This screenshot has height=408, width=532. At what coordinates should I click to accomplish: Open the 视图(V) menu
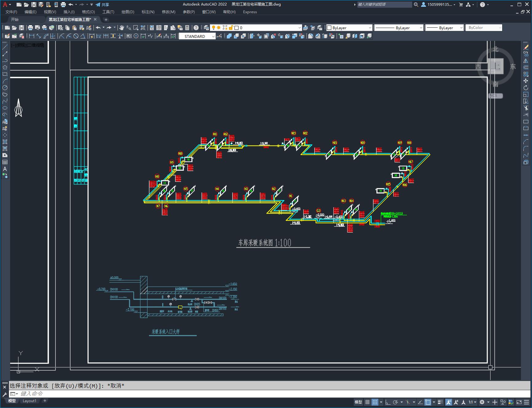[50, 12]
